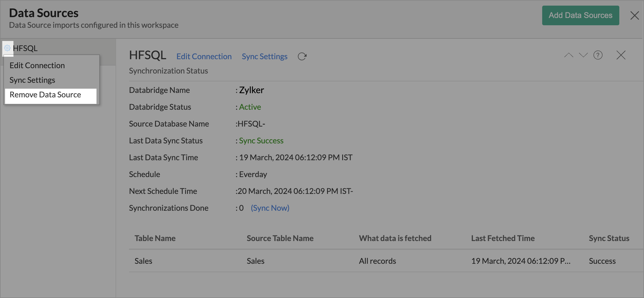Close the Data Sources dialog
This screenshot has width=644, height=298.
point(634,15)
